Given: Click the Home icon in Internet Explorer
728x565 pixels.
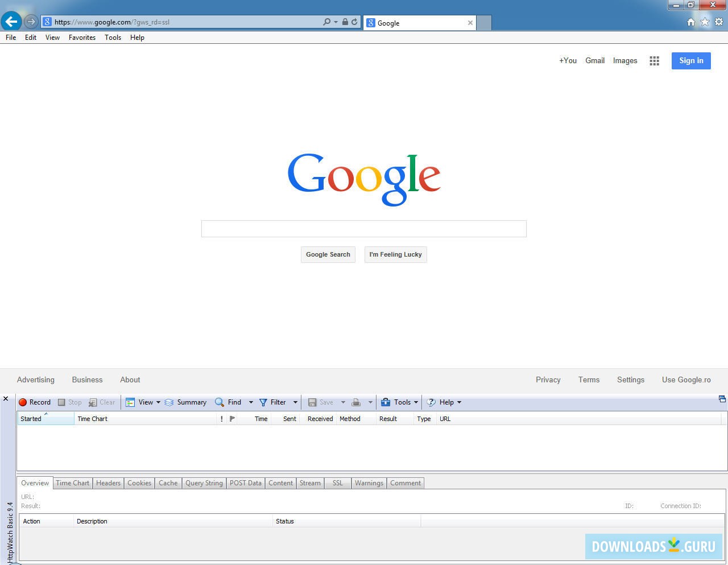Looking at the screenshot, I should click(690, 22).
